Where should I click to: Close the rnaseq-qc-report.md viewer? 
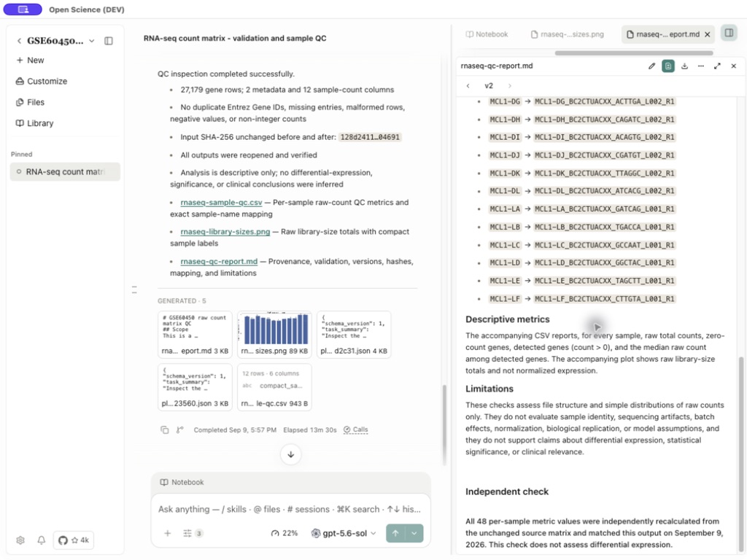734,66
